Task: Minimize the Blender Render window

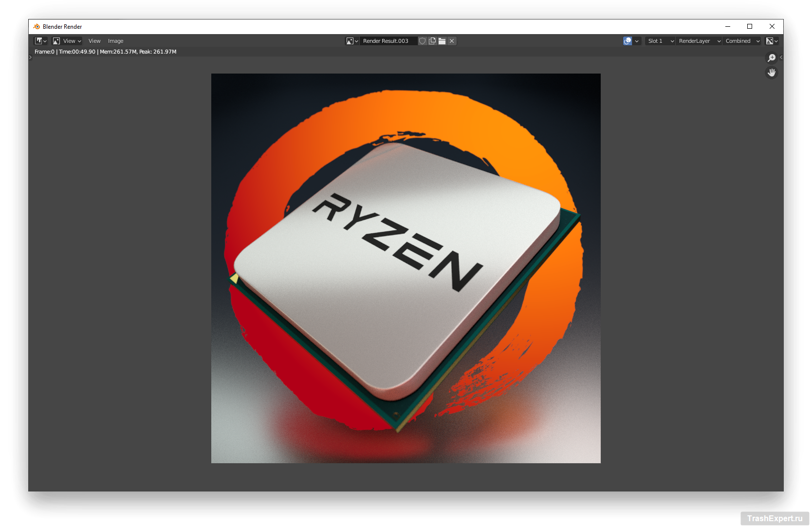Action: [x=728, y=27]
